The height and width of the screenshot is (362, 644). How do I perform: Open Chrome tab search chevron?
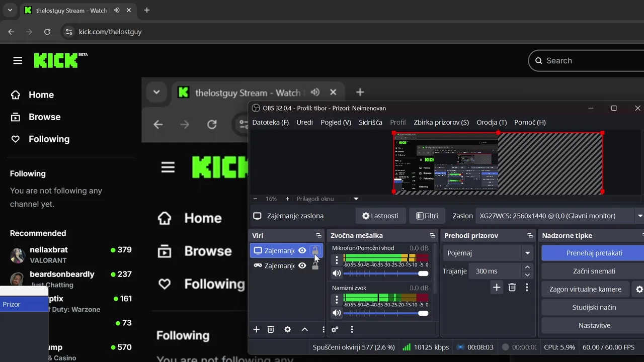[10, 10]
